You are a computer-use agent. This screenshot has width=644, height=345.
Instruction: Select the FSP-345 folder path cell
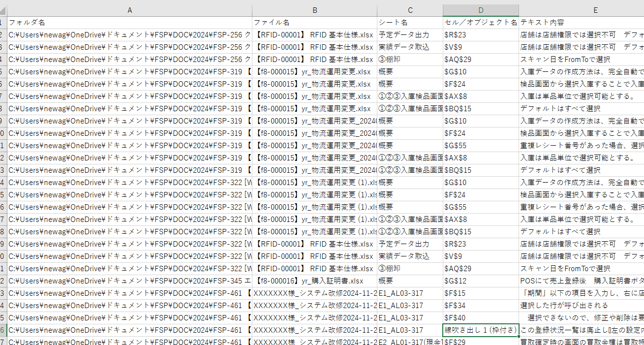click(x=129, y=281)
